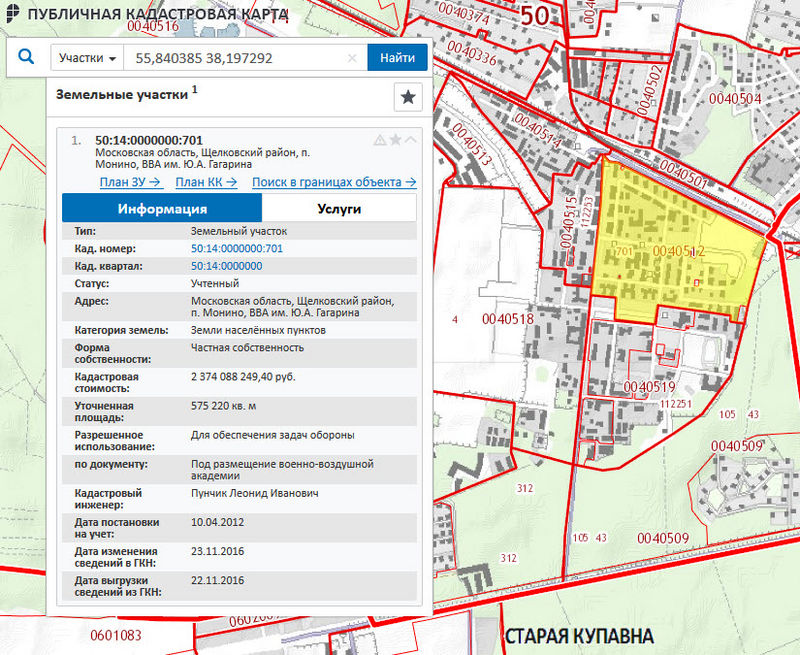Favorite parcel 50:14:0000000:701 via its star
The height and width of the screenshot is (655, 800).
(395, 139)
